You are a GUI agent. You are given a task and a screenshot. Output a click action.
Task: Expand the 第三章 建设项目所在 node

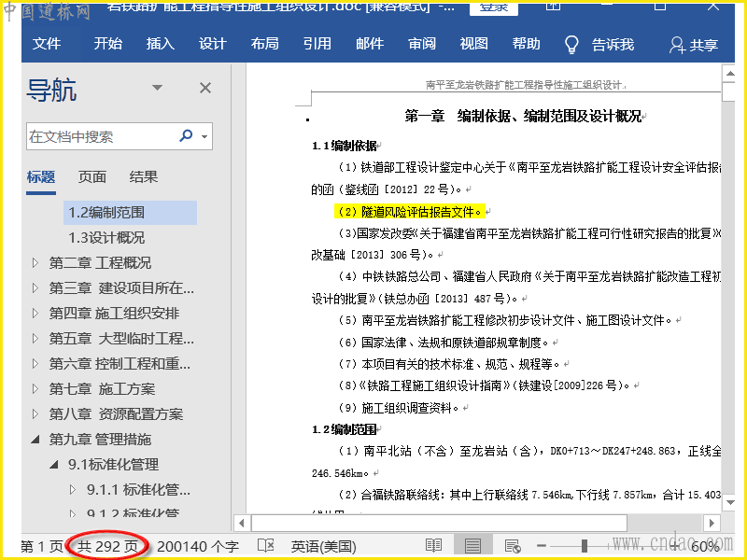click(x=35, y=287)
